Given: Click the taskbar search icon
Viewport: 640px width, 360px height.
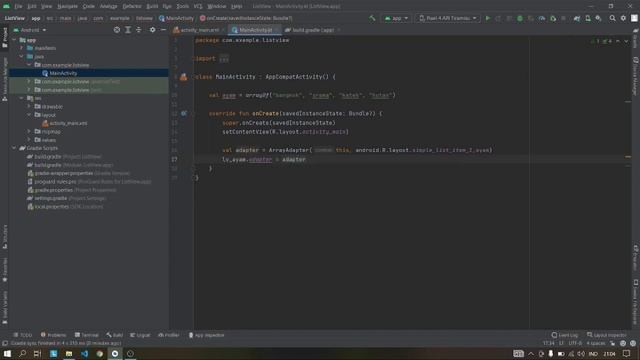Looking at the screenshot, I should (x=22, y=354).
